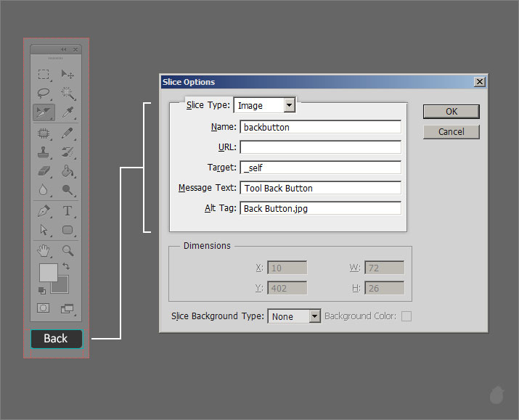The image size is (519, 420).
Task: Choose the Horizontal Type tool
Action: 68,211
